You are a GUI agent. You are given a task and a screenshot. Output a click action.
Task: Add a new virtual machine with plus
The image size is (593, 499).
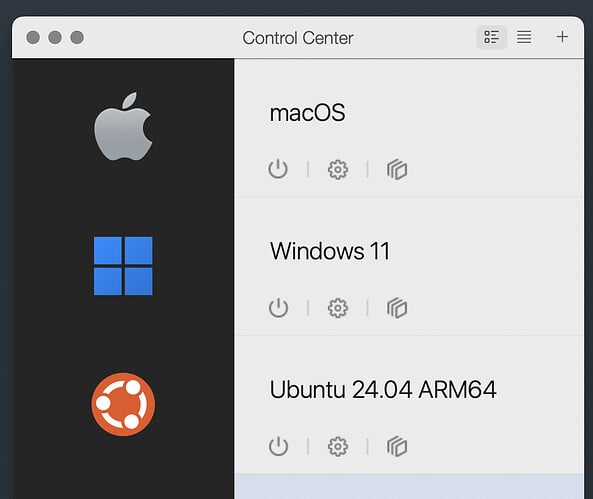(562, 37)
